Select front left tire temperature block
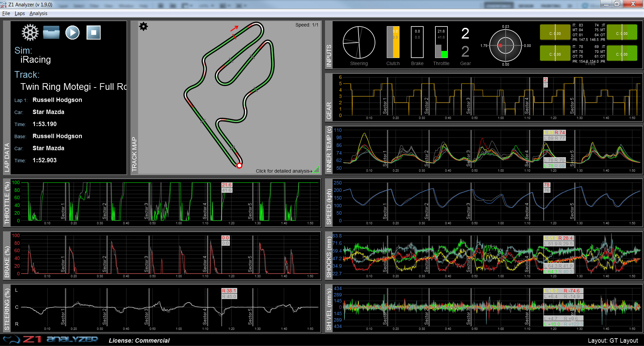Screen dimensions: 644x346 [x=555, y=32]
